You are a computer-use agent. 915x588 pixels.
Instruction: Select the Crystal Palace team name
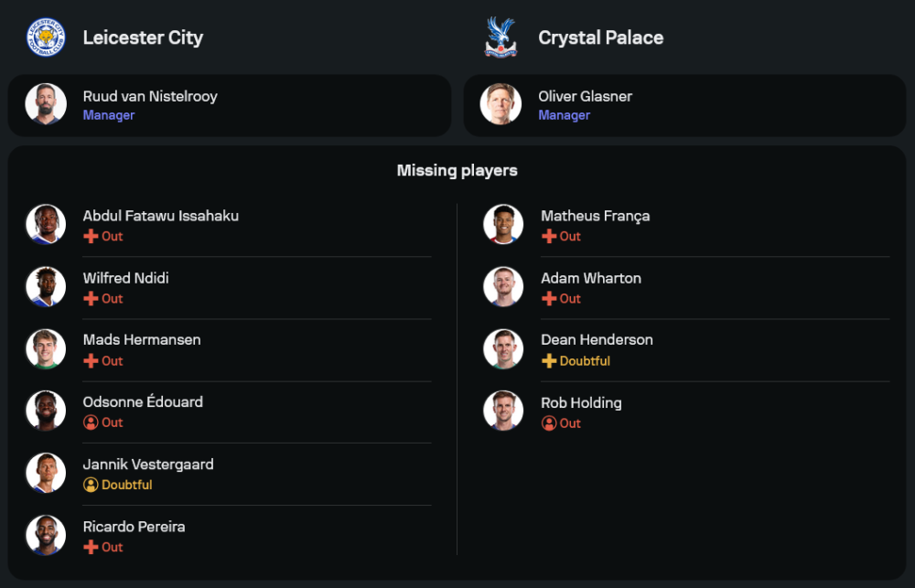click(600, 37)
